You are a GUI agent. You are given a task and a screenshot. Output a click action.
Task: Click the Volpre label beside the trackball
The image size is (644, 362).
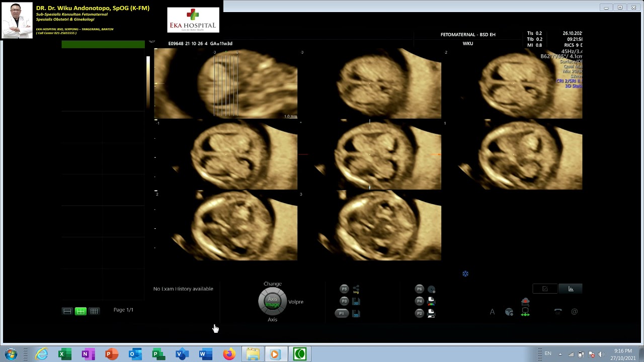click(x=296, y=302)
